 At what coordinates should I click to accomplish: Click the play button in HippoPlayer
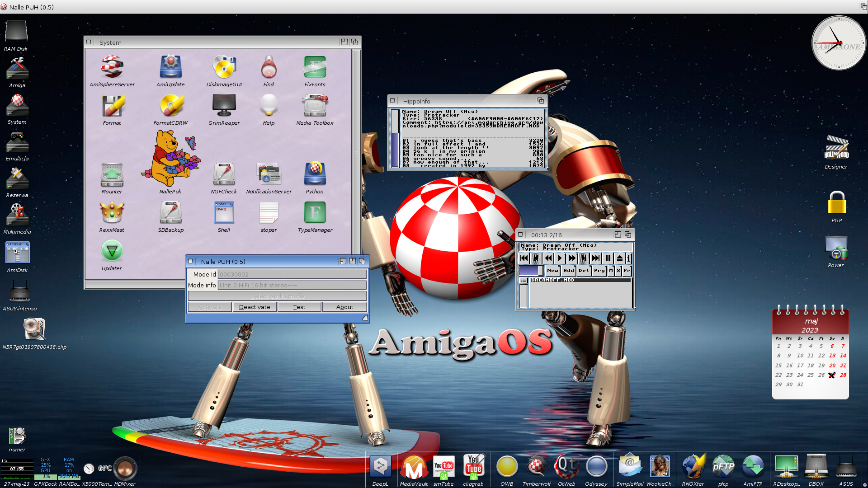point(560,258)
